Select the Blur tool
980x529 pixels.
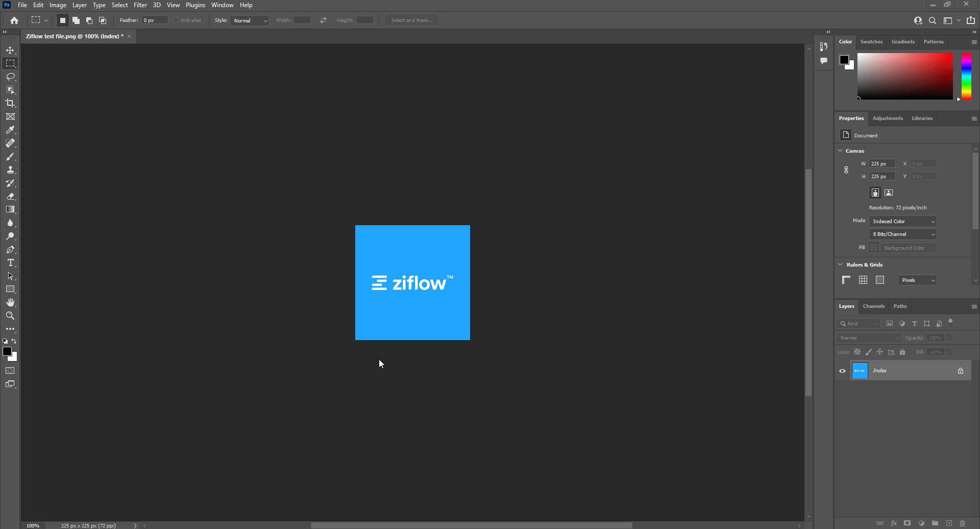tap(10, 223)
